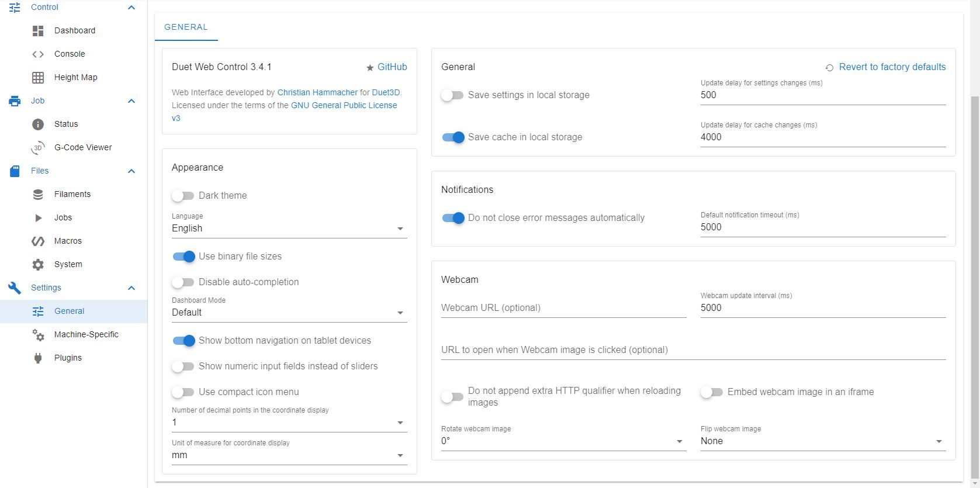The height and width of the screenshot is (488, 980).
Task: Click URL to open when Webcam clicked field
Action: pyautogui.click(x=693, y=349)
